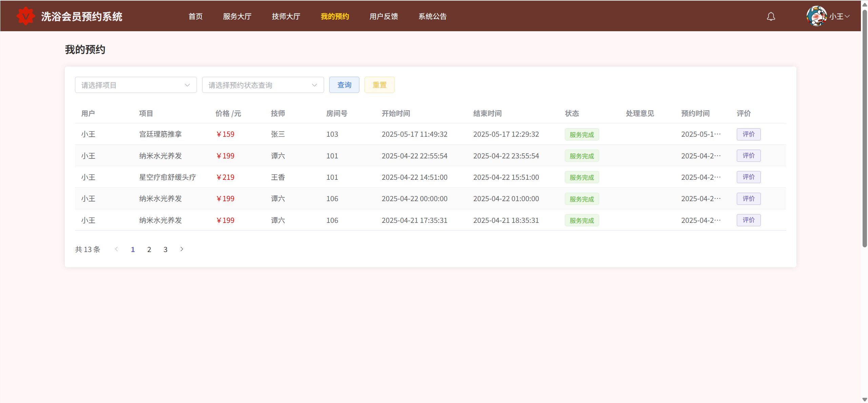Viewport: 868px width, 403px height.
Task: Click the 重置 button
Action: (379, 85)
